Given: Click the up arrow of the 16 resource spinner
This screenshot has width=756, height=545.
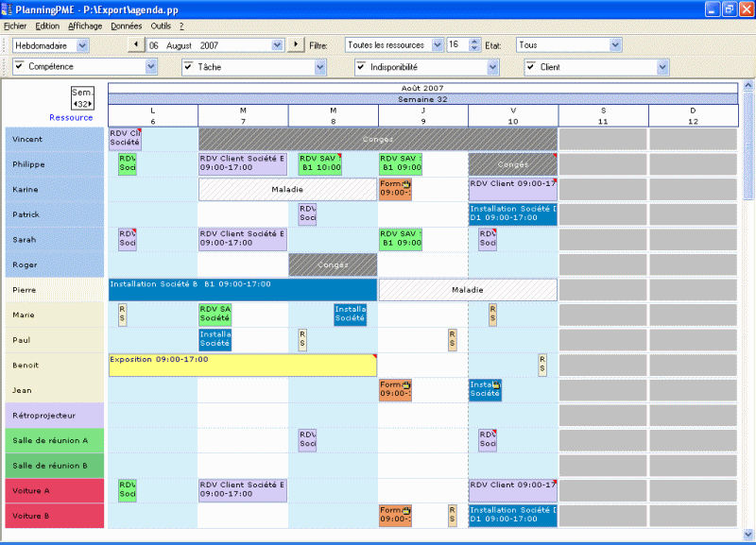Looking at the screenshot, I should (474, 41).
